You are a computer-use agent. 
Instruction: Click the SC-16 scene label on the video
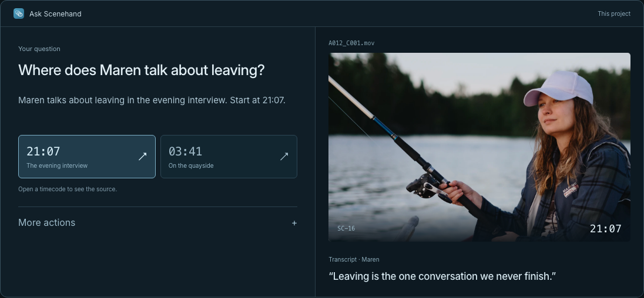pyautogui.click(x=346, y=228)
